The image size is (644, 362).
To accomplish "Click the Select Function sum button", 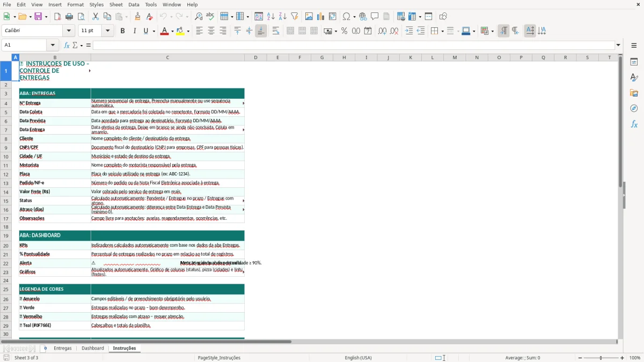I will click(x=75, y=45).
